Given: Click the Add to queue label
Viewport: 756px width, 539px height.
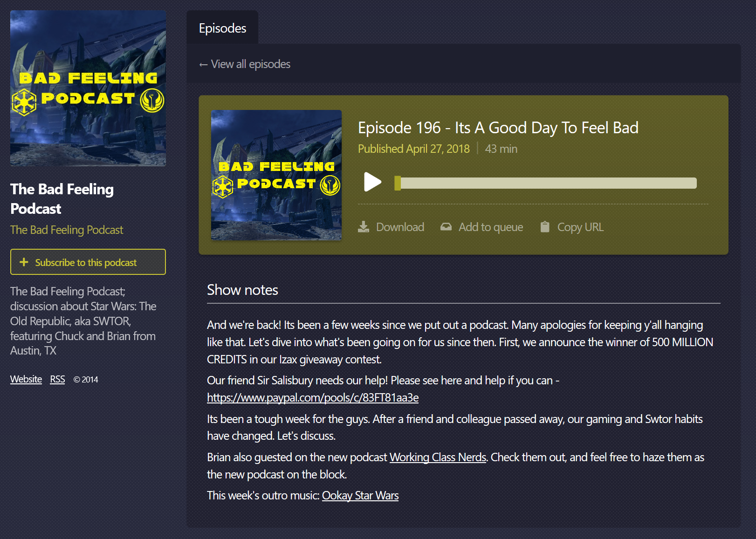Looking at the screenshot, I should pos(491,227).
